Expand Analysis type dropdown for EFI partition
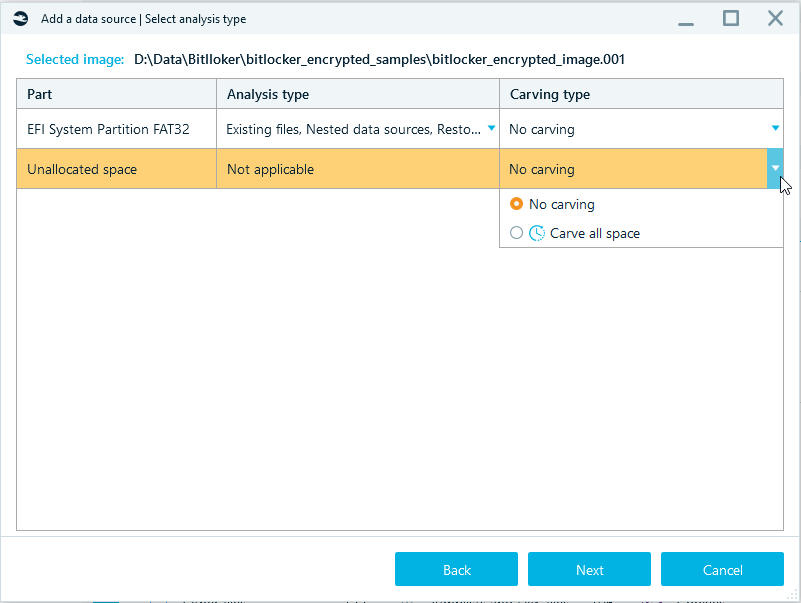 pos(491,128)
